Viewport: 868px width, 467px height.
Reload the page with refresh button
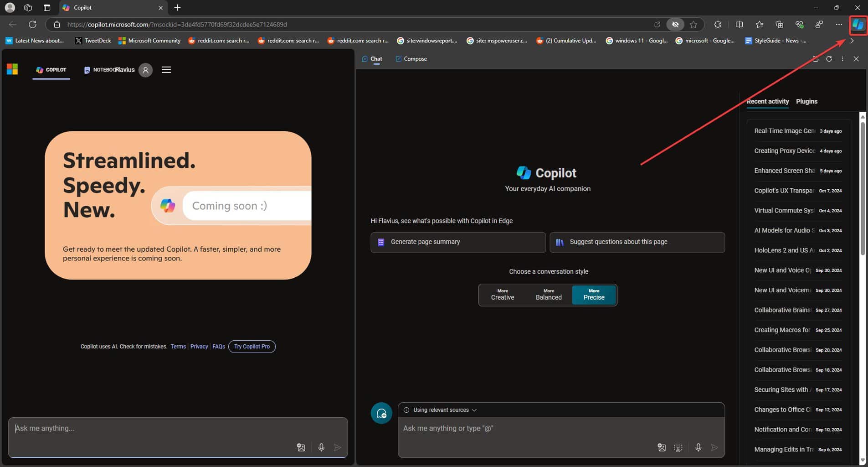(x=32, y=25)
